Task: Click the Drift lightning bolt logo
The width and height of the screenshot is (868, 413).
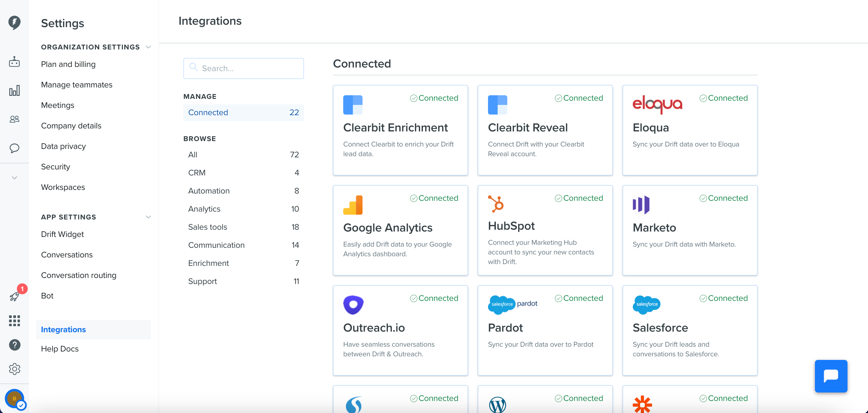Action: 14,23
